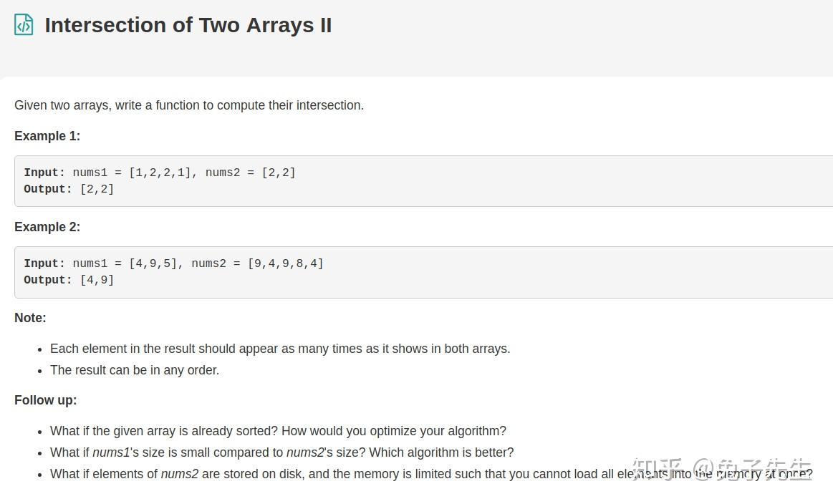Click the follow-up question about nums2 stored on disk

431,474
